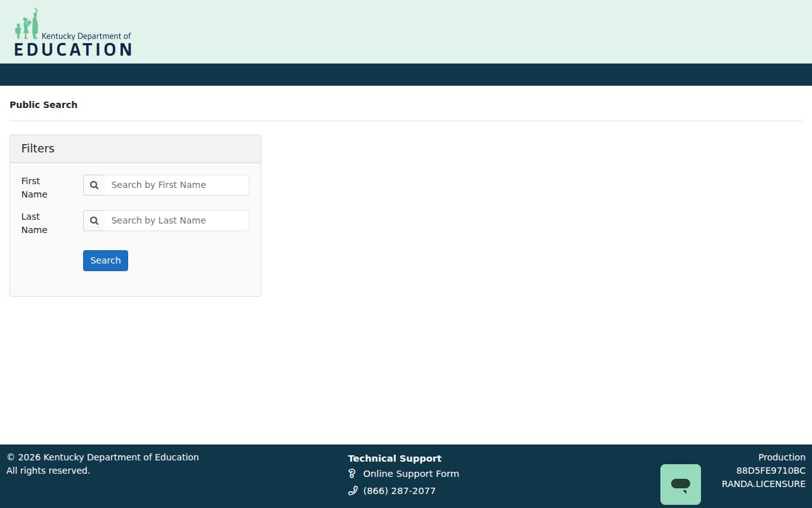The image size is (812, 508).
Task: Focus the Search by First Name input
Action: [177, 185]
